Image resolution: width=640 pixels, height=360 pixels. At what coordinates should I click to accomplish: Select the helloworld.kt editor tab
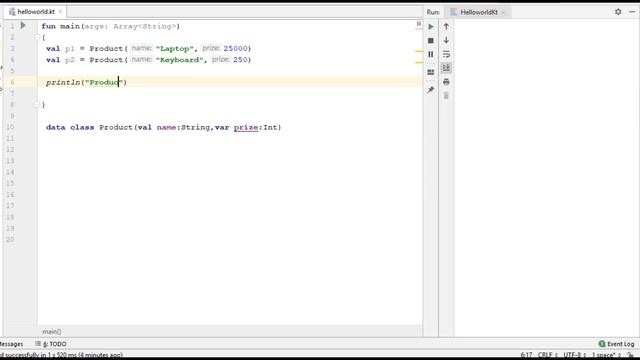click(36, 12)
